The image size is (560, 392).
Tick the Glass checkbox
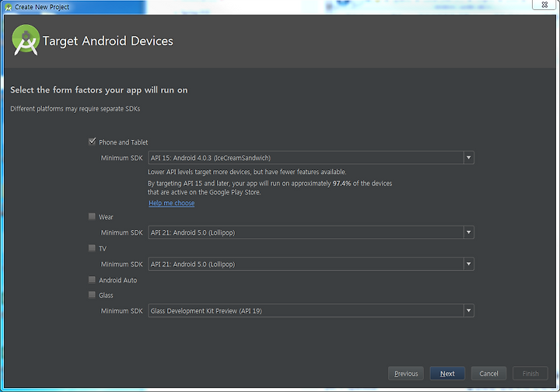92,295
